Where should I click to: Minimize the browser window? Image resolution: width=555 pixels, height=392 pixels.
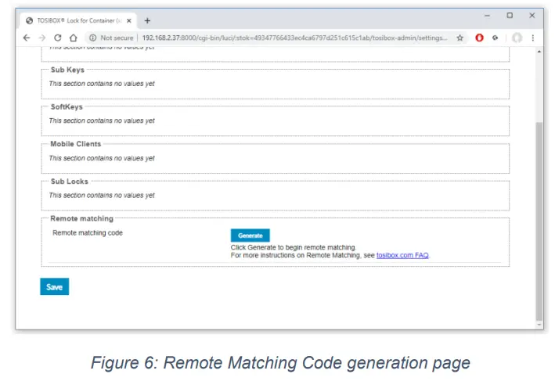click(x=488, y=16)
